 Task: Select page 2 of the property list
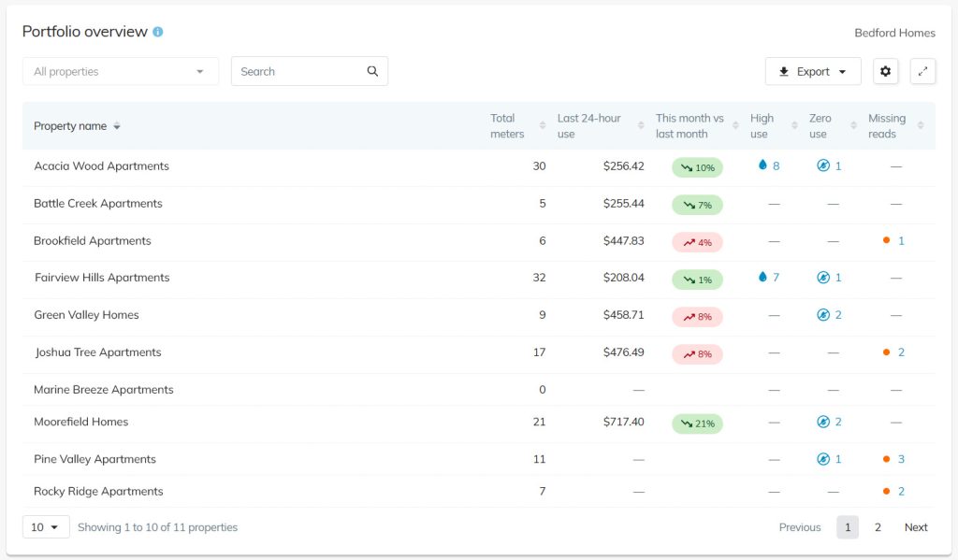pos(878,526)
